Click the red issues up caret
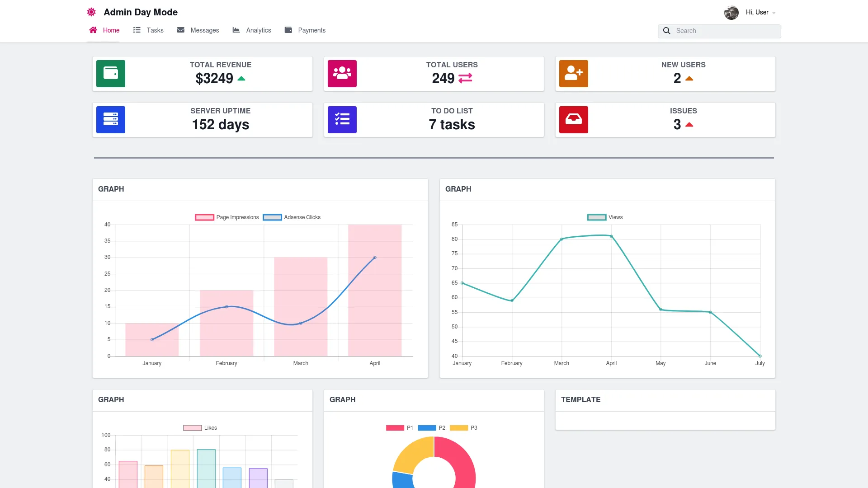Image resolution: width=868 pixels, height=488 pixels. tap(689, 125)
